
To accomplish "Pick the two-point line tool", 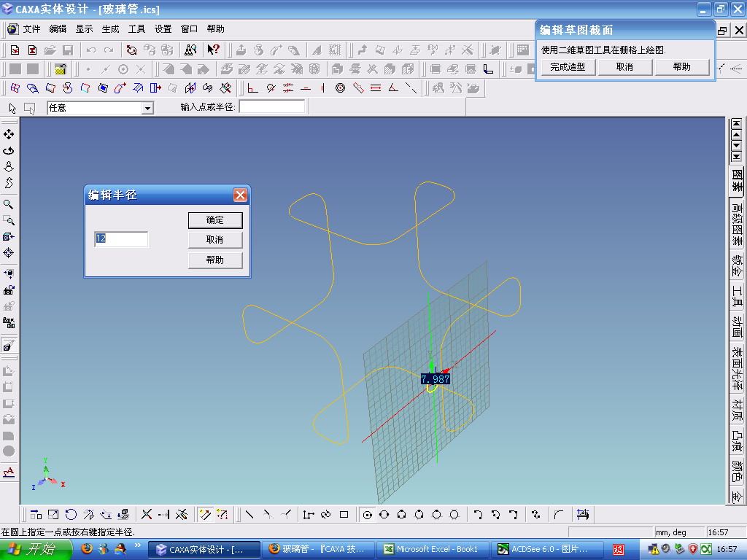I will pos(249,515).
